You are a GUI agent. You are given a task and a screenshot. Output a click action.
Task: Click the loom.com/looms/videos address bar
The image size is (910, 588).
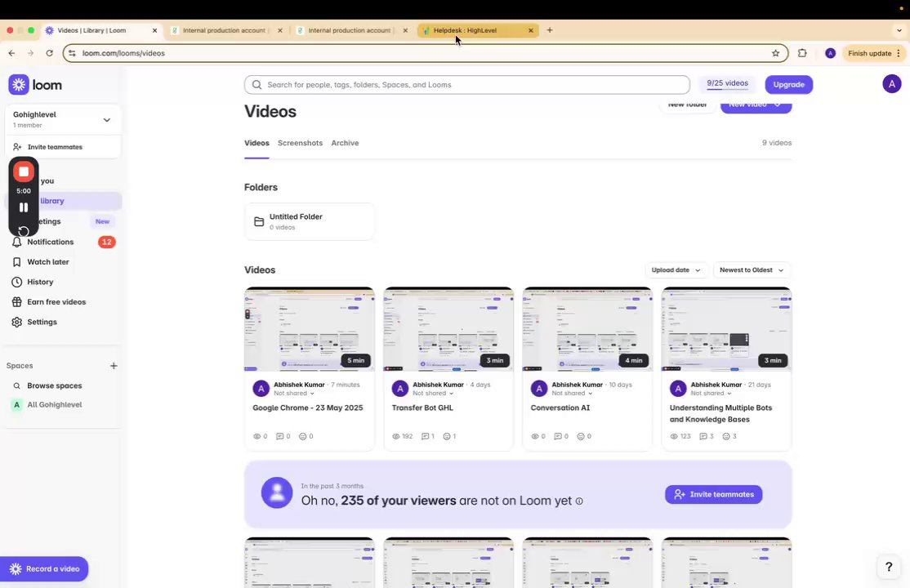(424, 53)
